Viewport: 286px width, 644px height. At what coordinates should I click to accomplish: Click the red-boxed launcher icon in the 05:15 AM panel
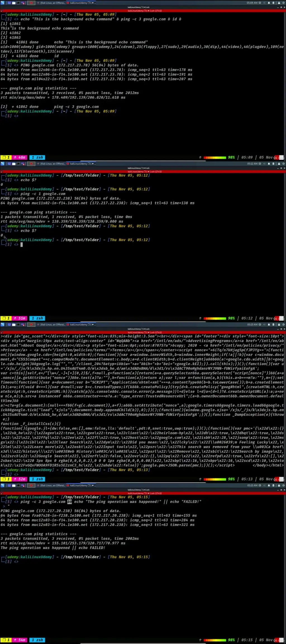31,485
